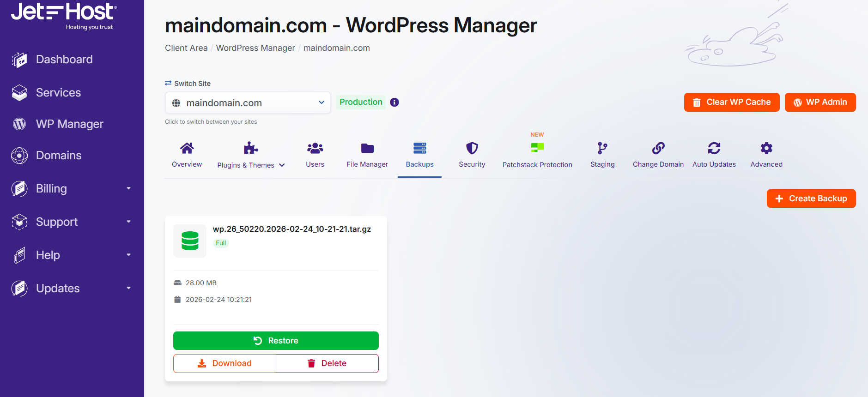Screen dimensions: 868x397
Task: Go to Services in sidebar
Action: pyautogui.click(x=58, y=93)
